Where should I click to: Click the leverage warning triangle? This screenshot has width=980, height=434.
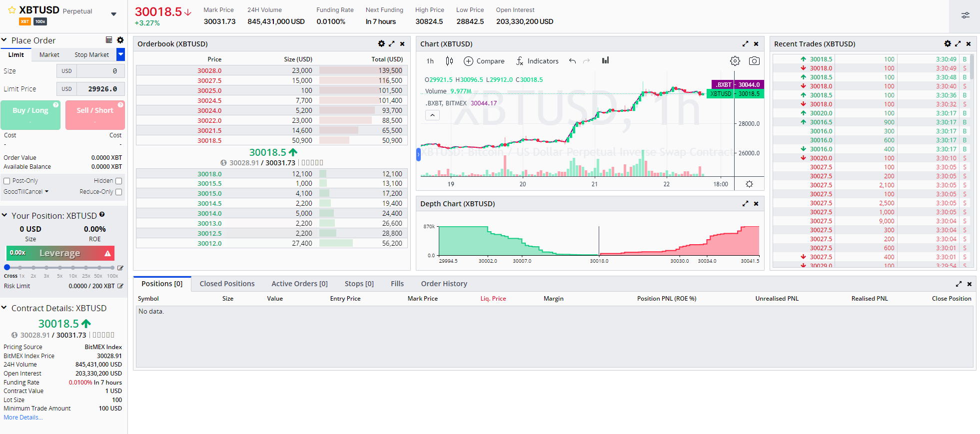tap(107, 254)
